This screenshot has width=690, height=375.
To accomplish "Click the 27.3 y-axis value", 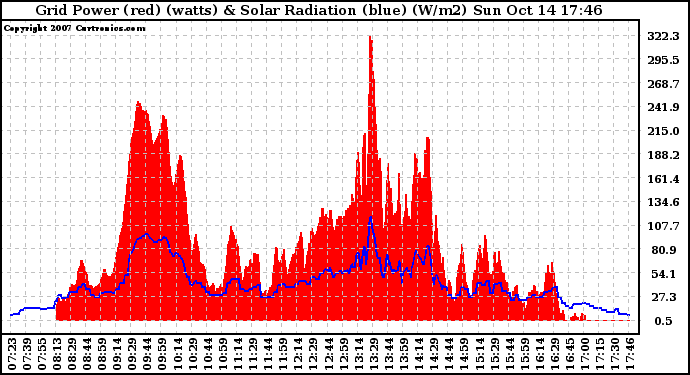I will 665,298.
